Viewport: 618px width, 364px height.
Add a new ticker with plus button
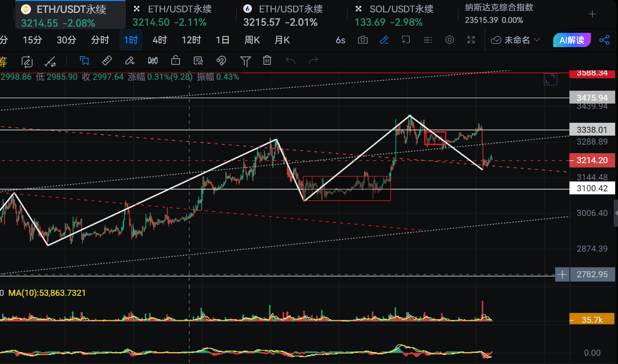tap(592, 14)
